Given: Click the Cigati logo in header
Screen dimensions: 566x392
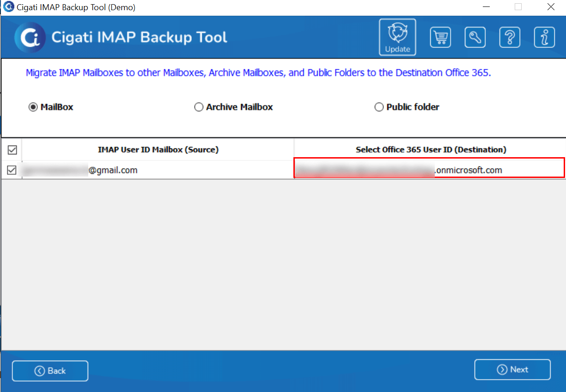Looking at the screenshot, I should click(30, 37).
